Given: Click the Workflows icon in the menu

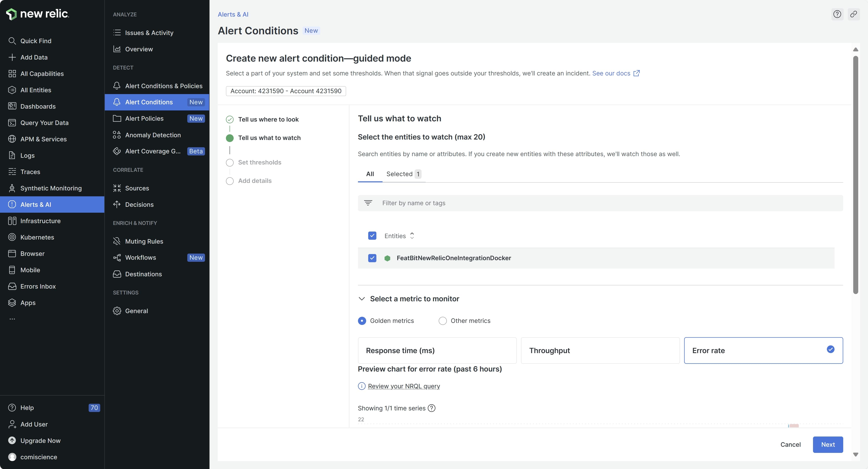Looking at the screenshot, I should 117,258.
